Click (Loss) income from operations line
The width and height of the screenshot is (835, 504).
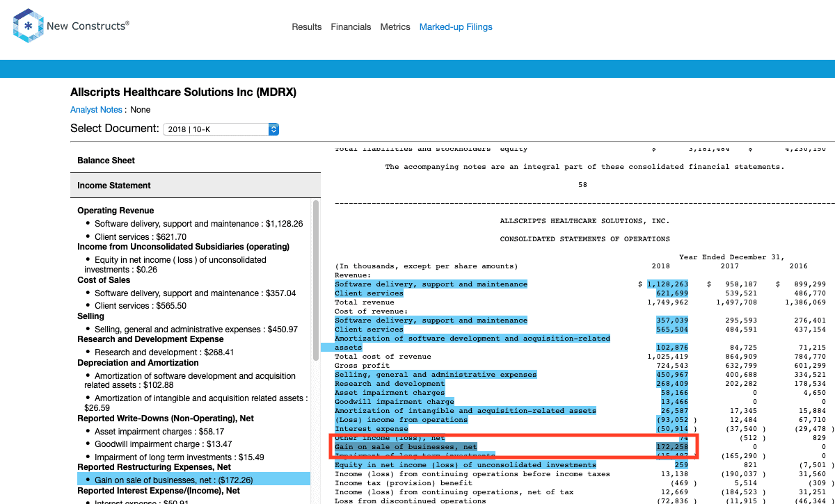tap(401, 420)
